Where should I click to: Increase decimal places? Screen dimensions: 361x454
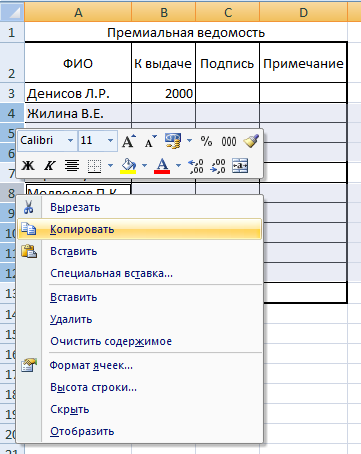point(196,166)
